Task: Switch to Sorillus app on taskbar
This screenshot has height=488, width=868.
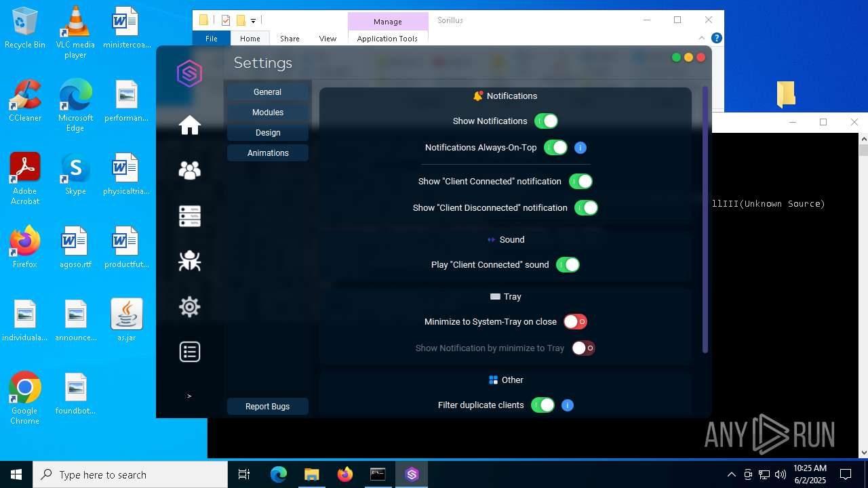Action: click(x=412, y=474)
